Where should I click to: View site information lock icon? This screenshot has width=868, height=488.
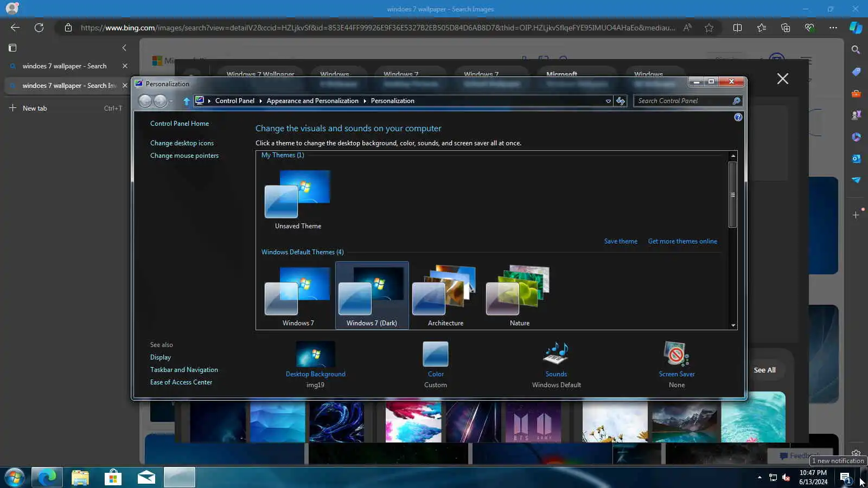point(68,28)
